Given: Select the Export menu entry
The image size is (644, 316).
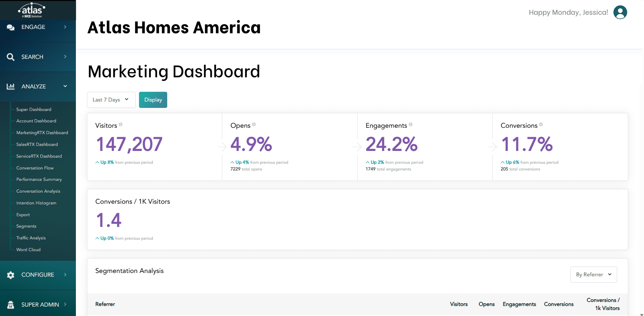Looking at the screenshot, I should coord(23,215).
